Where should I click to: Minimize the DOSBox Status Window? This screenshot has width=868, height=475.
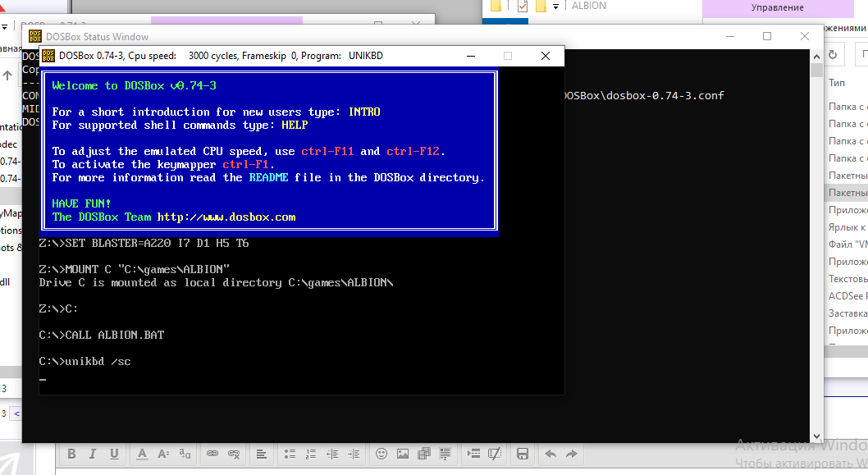coord(729,36)
